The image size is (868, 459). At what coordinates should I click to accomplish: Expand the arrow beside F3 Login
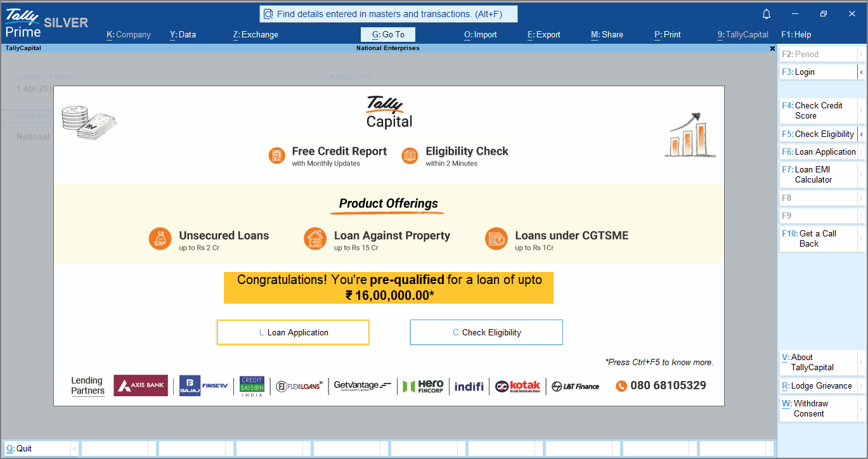[861, 72]
